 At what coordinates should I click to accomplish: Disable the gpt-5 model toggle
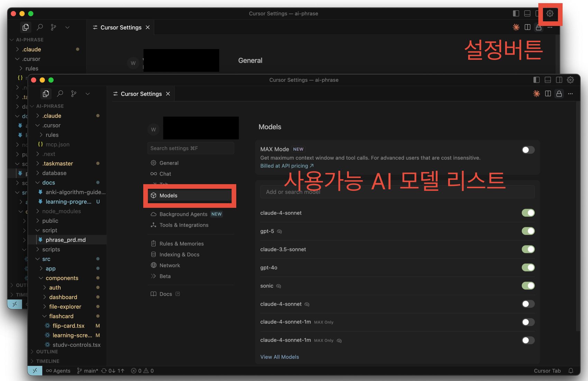528,231
